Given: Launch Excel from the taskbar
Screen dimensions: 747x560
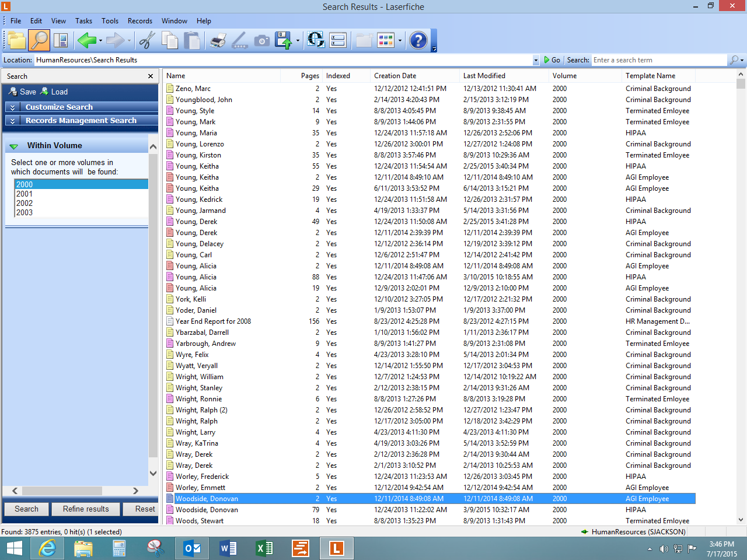Looking at the screenshot, I should pyautogui.click(x=264, y=548).
